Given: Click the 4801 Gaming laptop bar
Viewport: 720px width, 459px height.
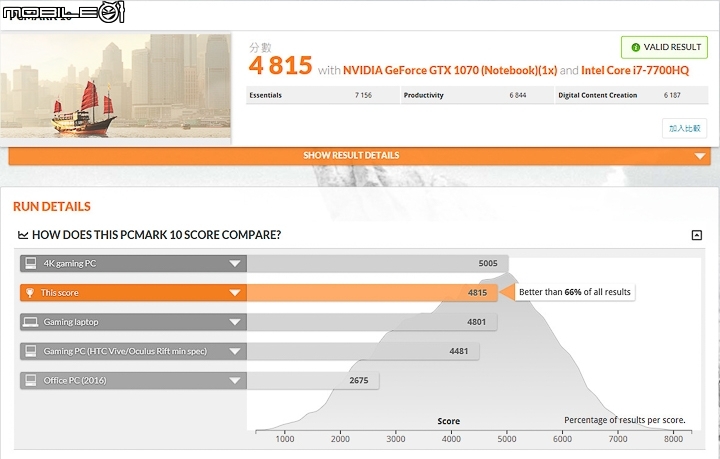Looking at the screenshot, I should [x=372, y=322].
